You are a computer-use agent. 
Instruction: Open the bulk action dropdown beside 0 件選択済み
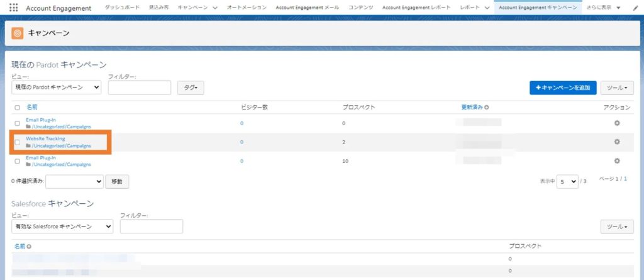click(74, 181)
